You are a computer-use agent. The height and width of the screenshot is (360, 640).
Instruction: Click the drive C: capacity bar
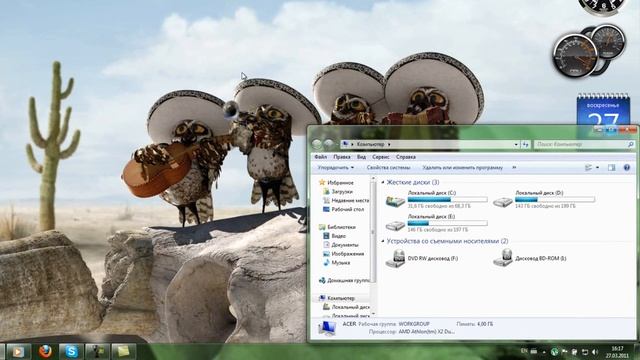pyautogui.click(x=447, y=200)
